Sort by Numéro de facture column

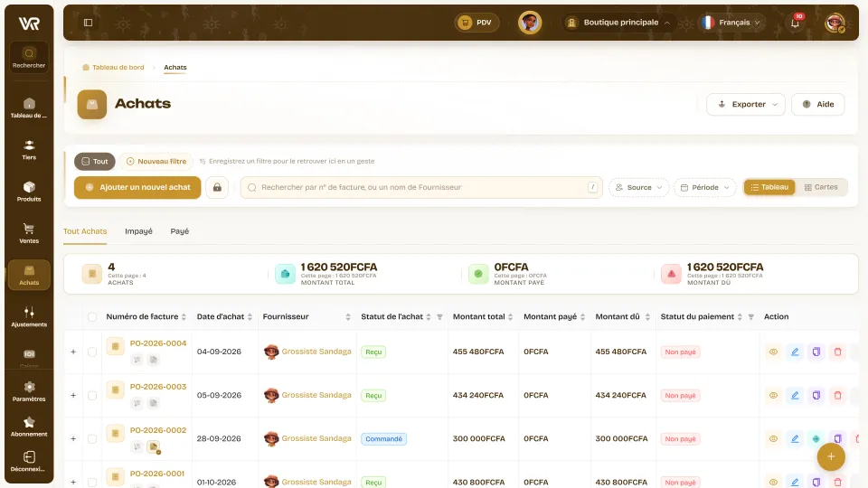pos(184,317)
